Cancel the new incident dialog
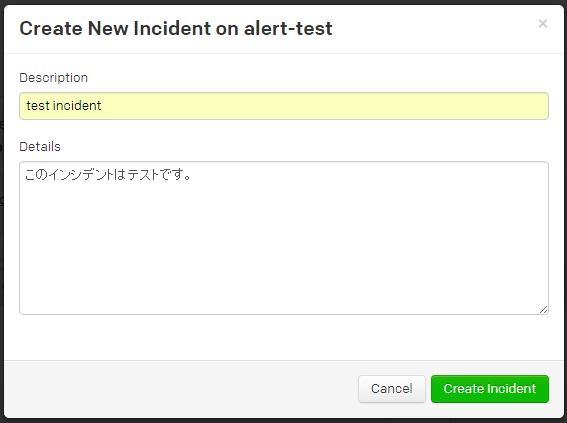Screen dimensions: 567x423 392,389
